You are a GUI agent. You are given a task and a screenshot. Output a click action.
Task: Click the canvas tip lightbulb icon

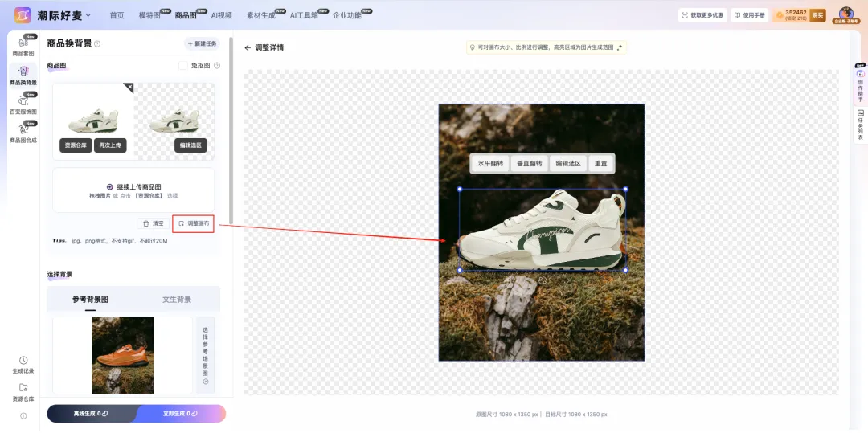473,47
